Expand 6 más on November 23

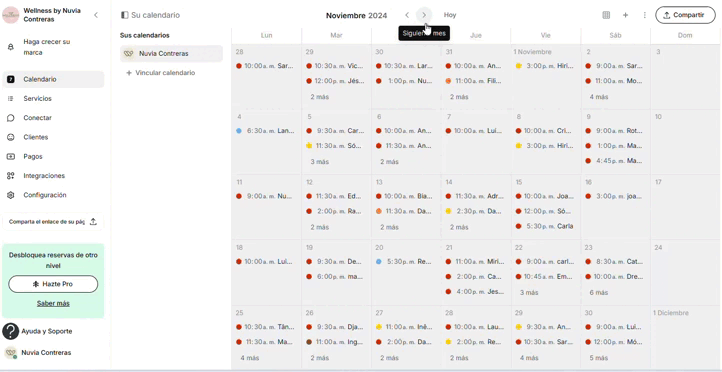(599, 293)
